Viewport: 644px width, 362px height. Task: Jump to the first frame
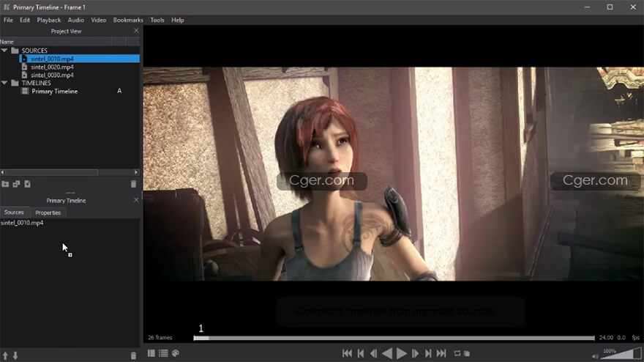point(347,353)
